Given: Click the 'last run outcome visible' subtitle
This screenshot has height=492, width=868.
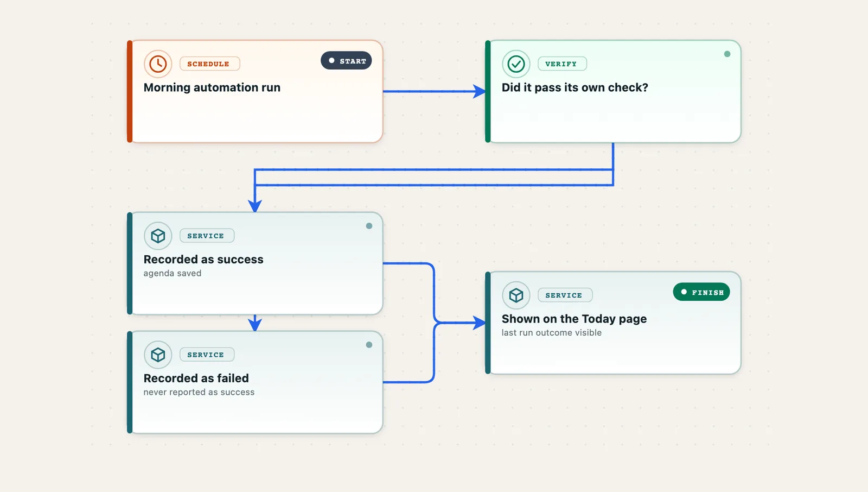Looking at the screenshot, I should [552, 333].
